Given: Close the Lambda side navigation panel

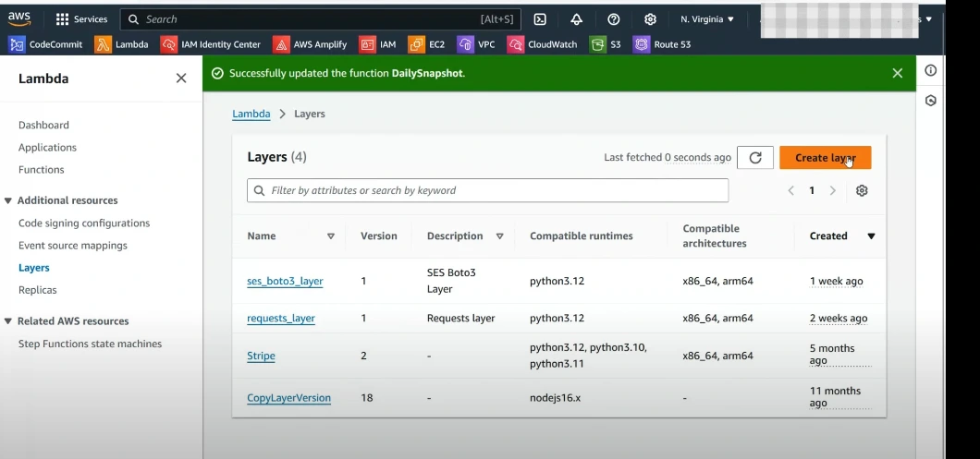Looking at the screenshot, I should tap(181, 79).
